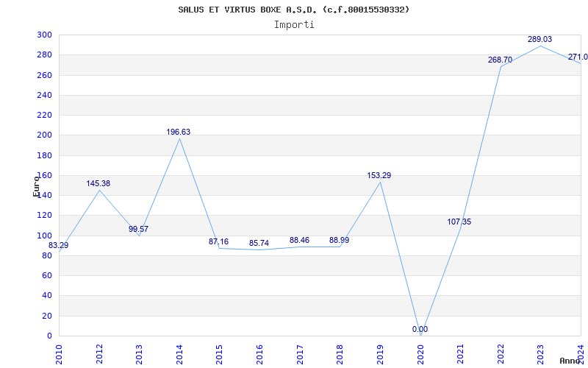Click the data label 289.03
Image resolution: width=588 pixels, height=368 pixels.
click(540, 40)
